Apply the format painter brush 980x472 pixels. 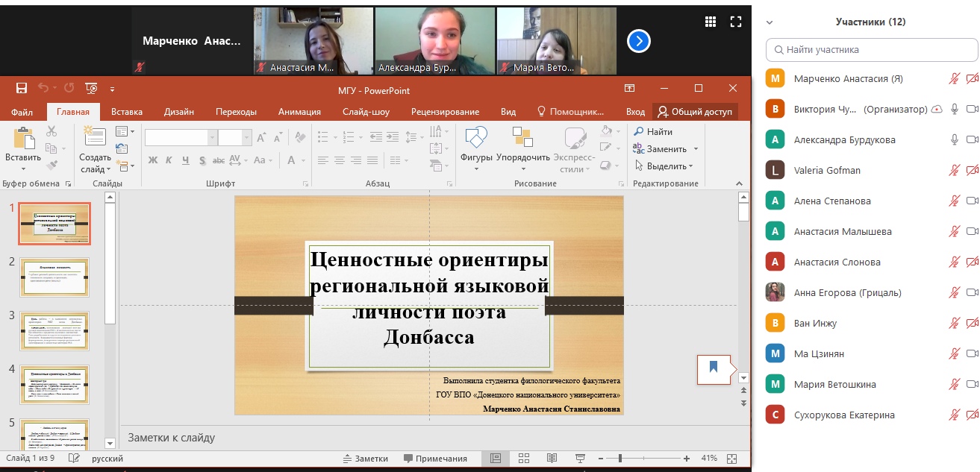point(52,165)
